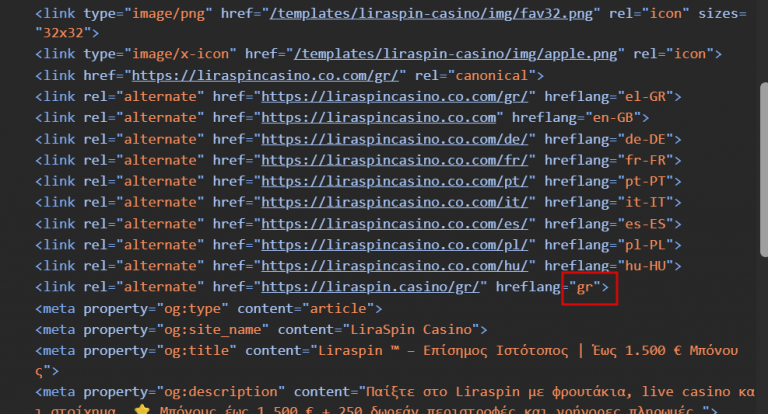Screen dimensions: 768x414
Task: Open the /it/ alternate link
Action: tap(395, 202)
